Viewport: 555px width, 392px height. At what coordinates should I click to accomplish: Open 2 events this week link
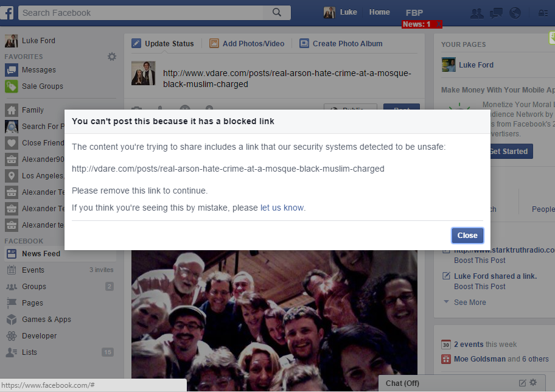tap(485, 345)
